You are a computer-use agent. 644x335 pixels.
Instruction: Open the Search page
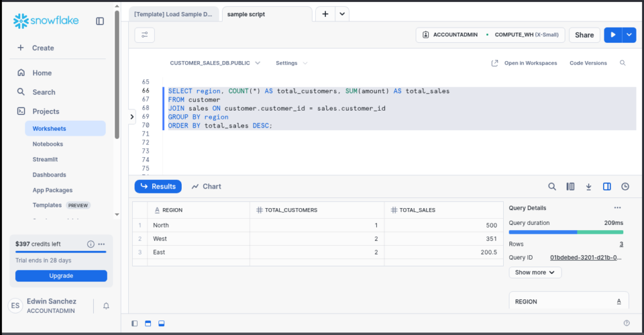coord(36,92)
